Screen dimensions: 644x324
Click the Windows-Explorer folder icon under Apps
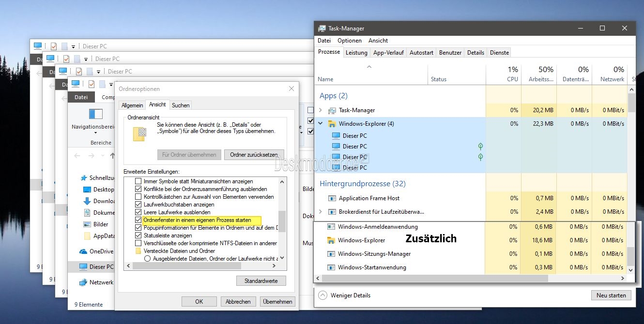(x=332, y=124)
